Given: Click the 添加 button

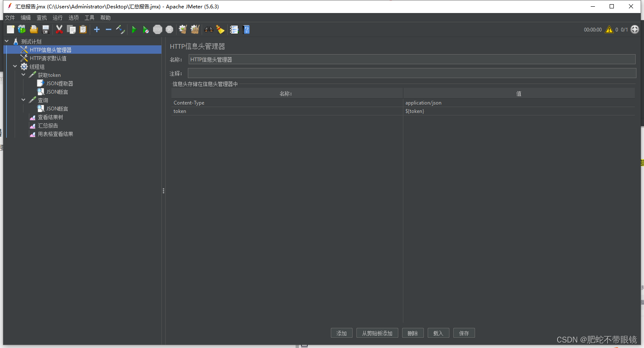Looking at the screenshot, I should tap(342, 333).
